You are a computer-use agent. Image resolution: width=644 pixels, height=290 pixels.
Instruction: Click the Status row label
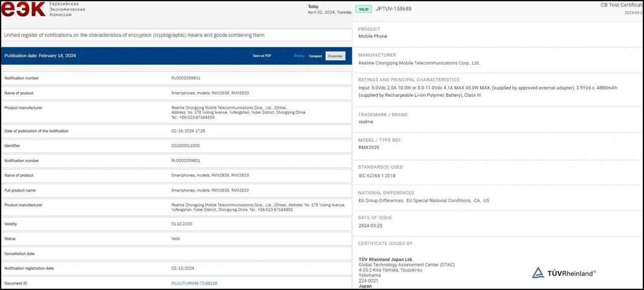pyautogui.click(x=10, y=239)
